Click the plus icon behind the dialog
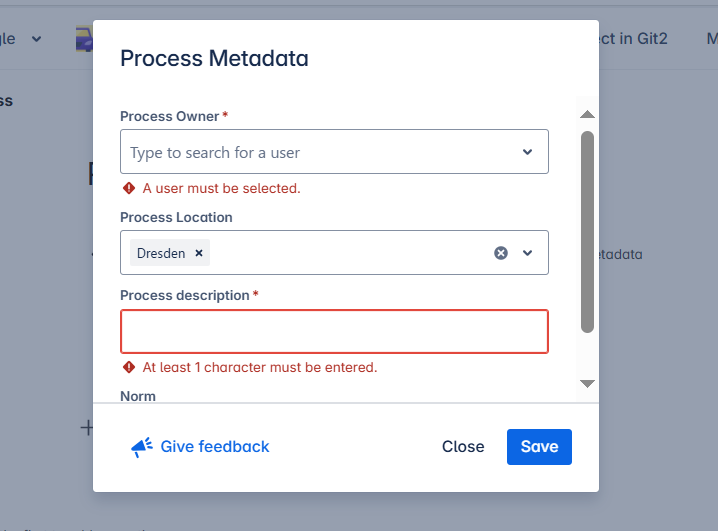The width and height of the screenshot is (718, 531). (87, 428)
